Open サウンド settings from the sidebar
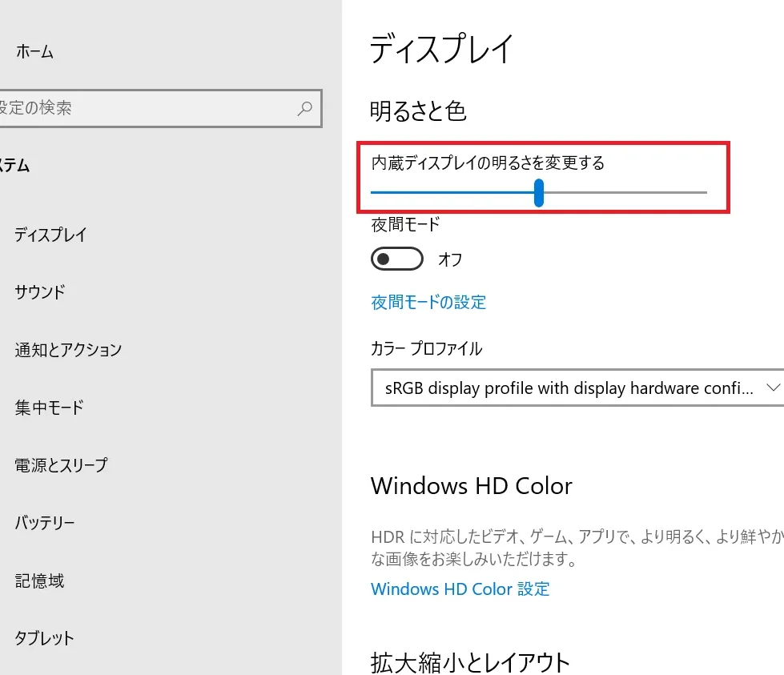This screenshot has width=784, height=675. (40, 292)
